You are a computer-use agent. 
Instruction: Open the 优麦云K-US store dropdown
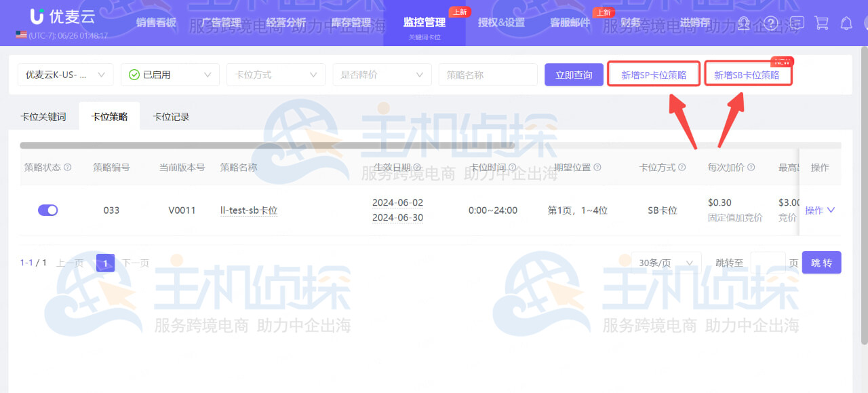65,75
